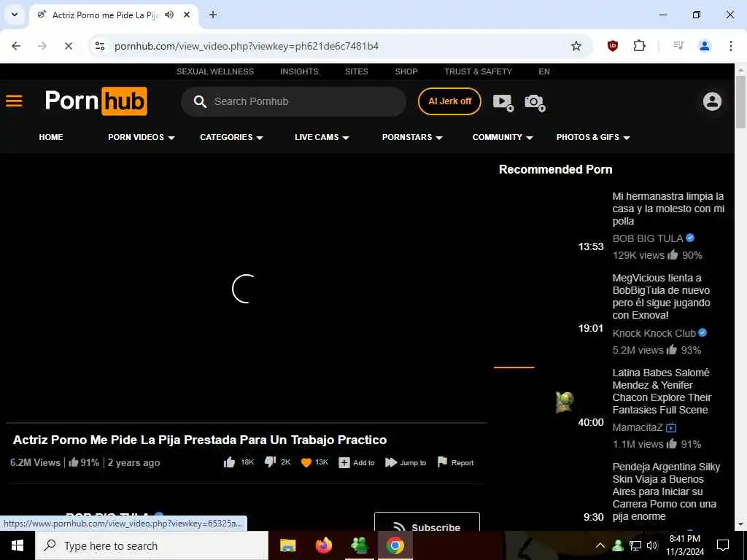Open the orange hamburger side menu
Viewport: 747px width, 560px height.
[x=15, y=101]
